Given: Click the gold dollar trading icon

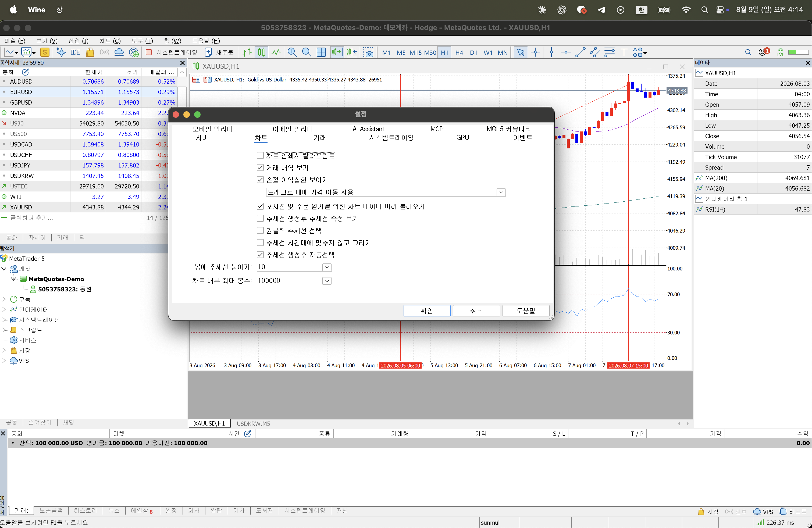Looking at the screenshot, I should pos(45,52).
